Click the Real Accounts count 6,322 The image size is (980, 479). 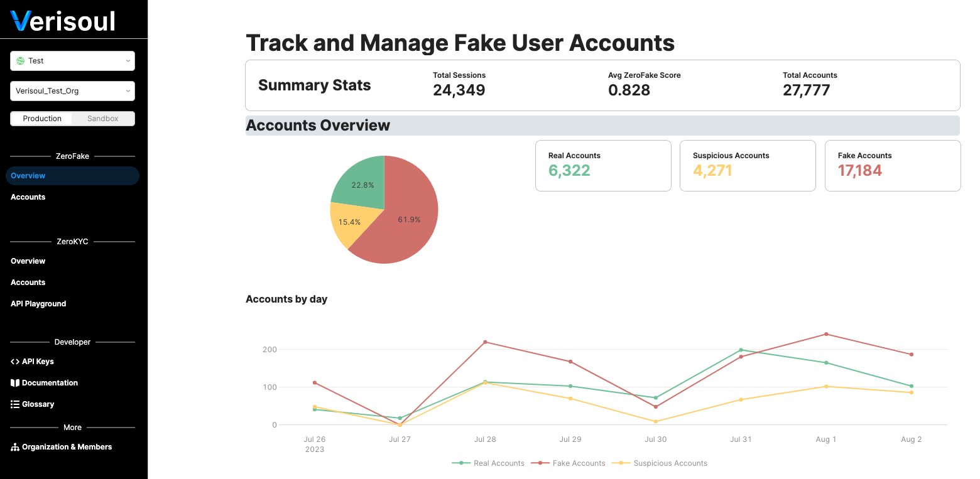point(569,171)
